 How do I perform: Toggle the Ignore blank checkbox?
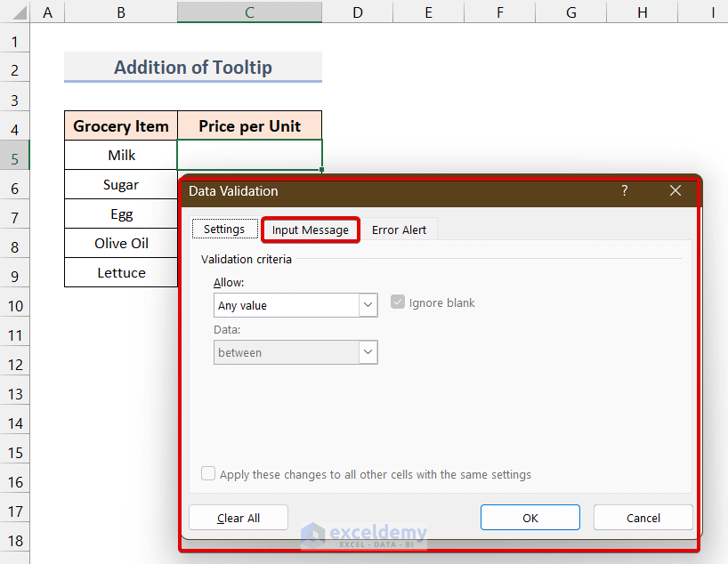(398, 302)
